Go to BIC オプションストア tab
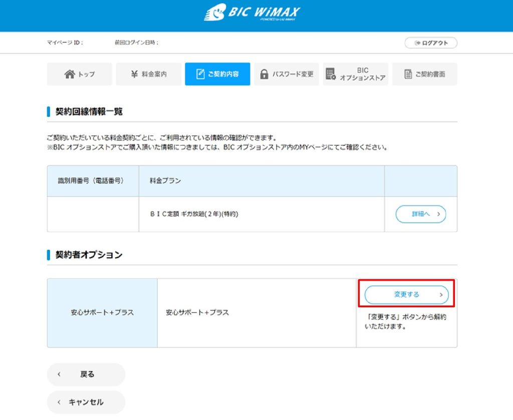This screenshot has width=513, height=420. 356,74
